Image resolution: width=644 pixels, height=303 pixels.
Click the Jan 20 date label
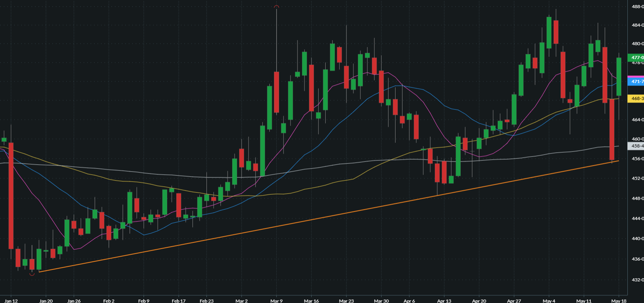pos(46,301)
